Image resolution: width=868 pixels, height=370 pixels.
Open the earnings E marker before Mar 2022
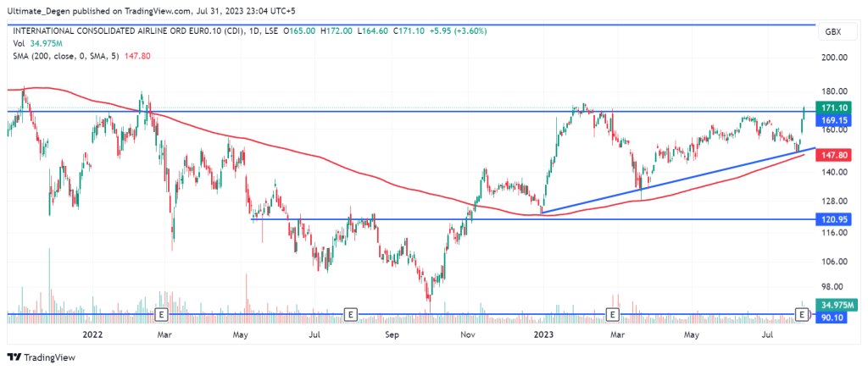click(x=161, y=314)
